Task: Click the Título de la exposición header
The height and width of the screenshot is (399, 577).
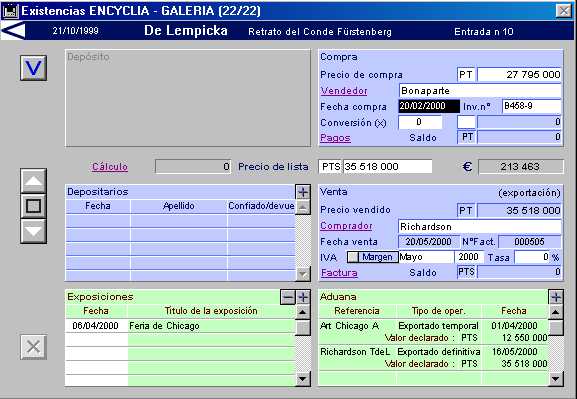Action: [x=211, y=311]
